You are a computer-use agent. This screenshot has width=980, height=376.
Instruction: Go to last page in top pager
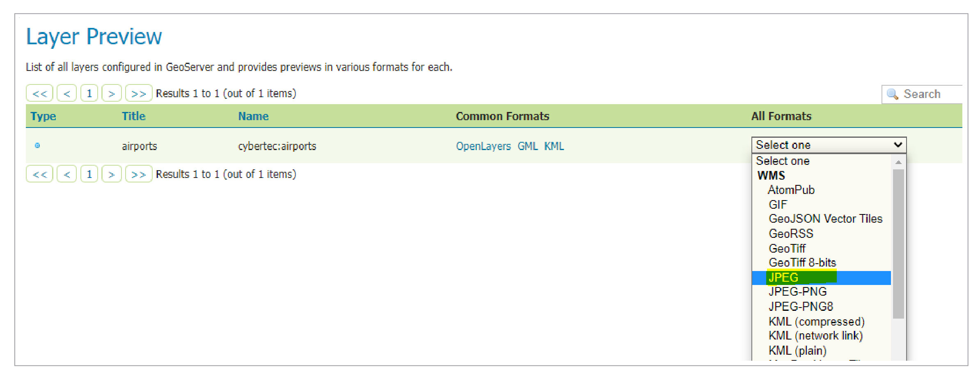pyautogui.click(x=138, y=93)
